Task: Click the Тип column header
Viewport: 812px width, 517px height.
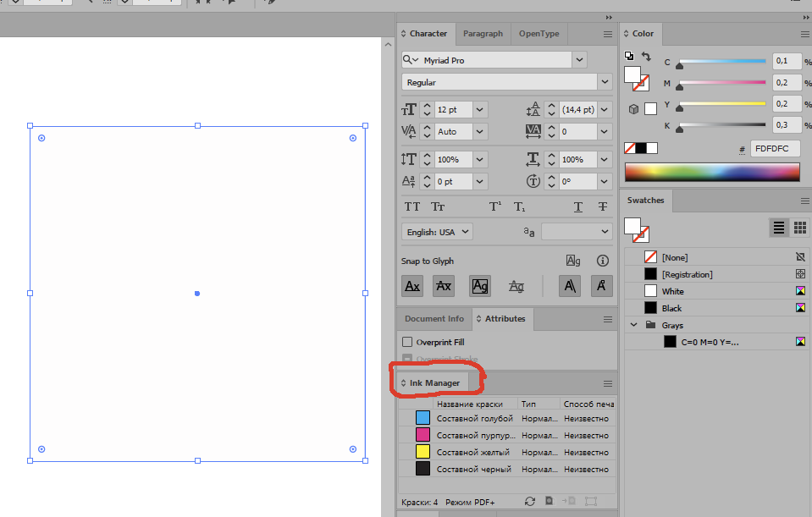Action: [539, 404]
